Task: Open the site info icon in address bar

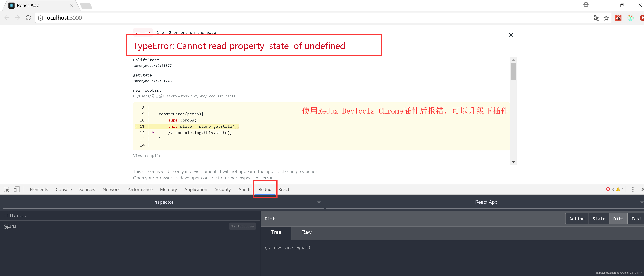Action: point(40,18)
